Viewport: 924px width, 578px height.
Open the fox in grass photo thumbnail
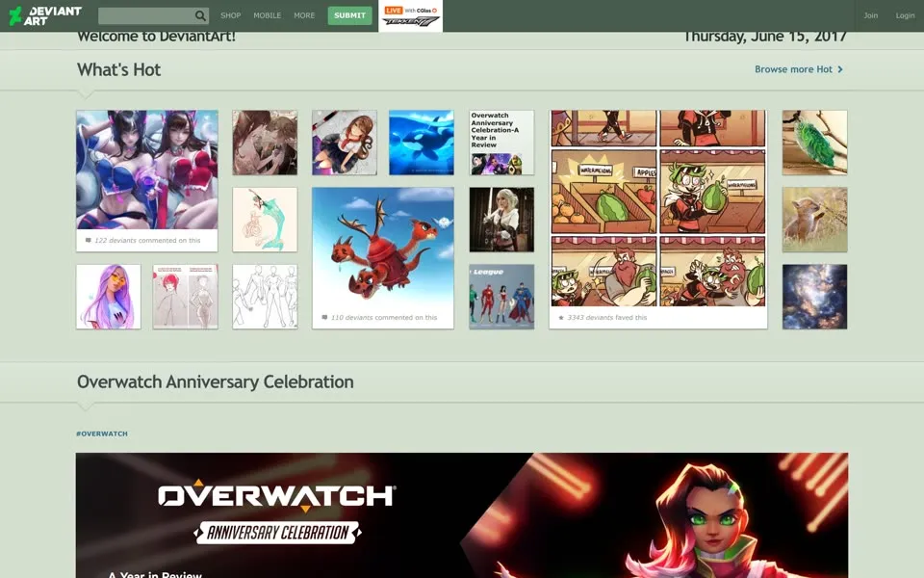(814, 220)
